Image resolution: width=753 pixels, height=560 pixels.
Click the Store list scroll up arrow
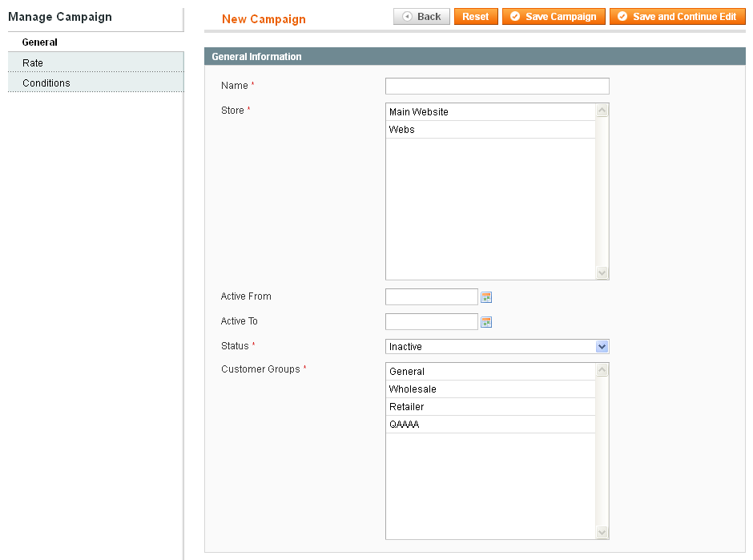click(602, 111)
